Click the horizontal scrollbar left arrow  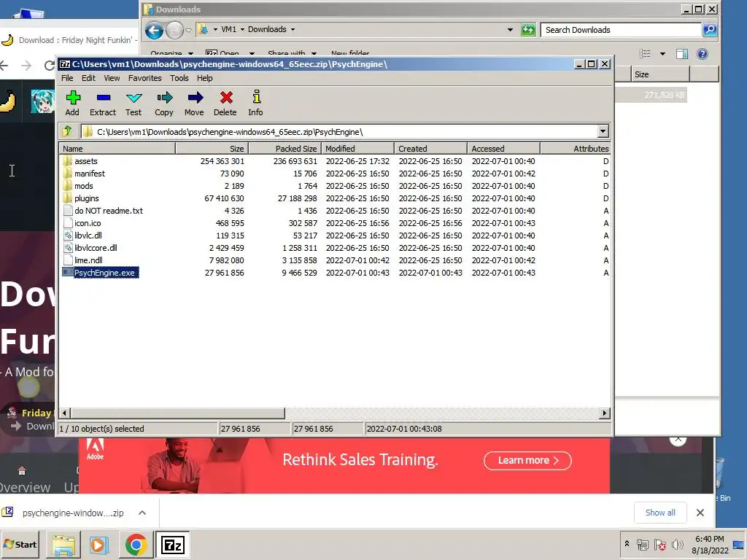point(65,413)
